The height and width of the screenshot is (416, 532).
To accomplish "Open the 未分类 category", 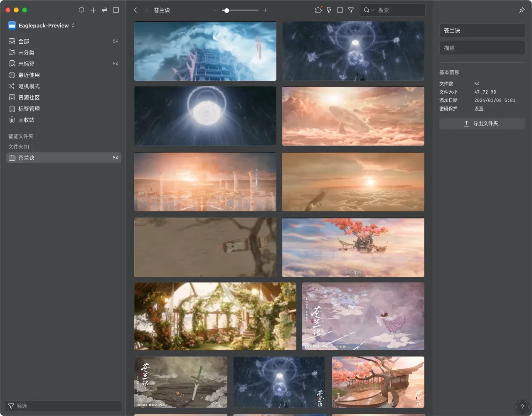I will (x=64, y=52).
